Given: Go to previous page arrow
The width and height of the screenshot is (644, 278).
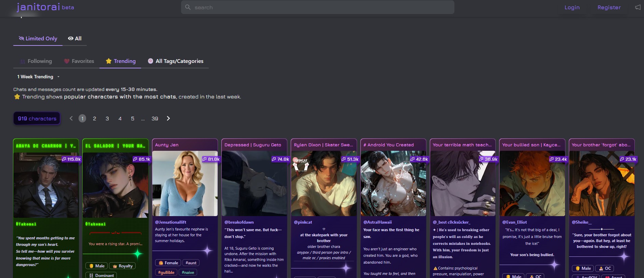Looking at the screenshot, I should (71, 118).
